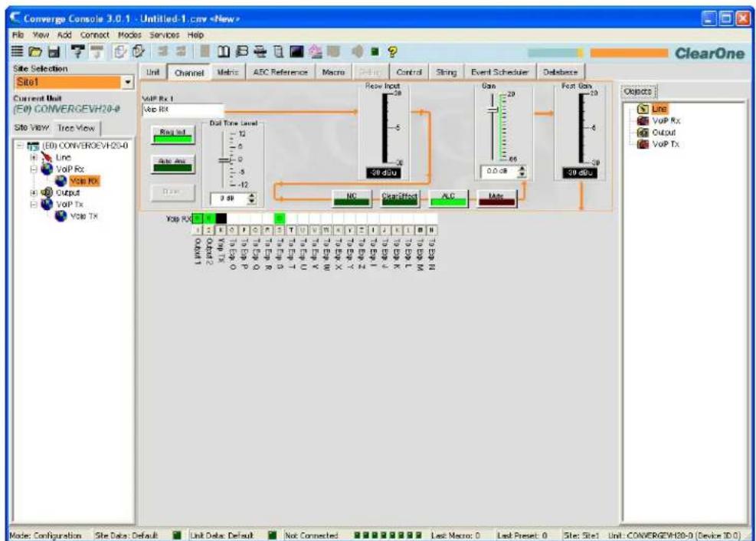This screenshot has height=541, width=756.
Task: Open help with the yellow question mark icon
Action: [x=392, y=51]
